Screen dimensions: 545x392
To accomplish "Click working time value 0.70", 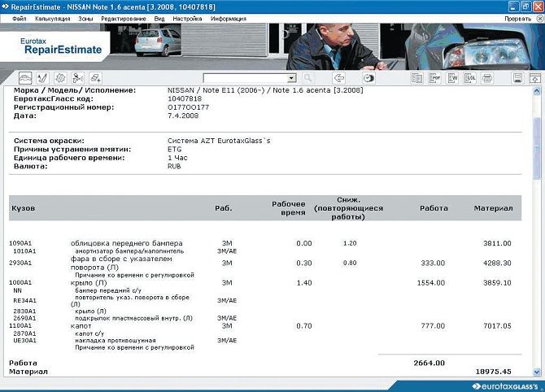I will (304, 326).
